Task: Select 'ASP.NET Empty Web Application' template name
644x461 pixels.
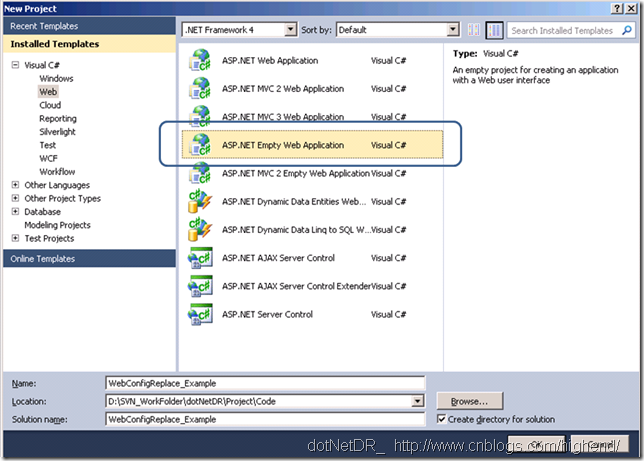Action: [x=283, y=145]
